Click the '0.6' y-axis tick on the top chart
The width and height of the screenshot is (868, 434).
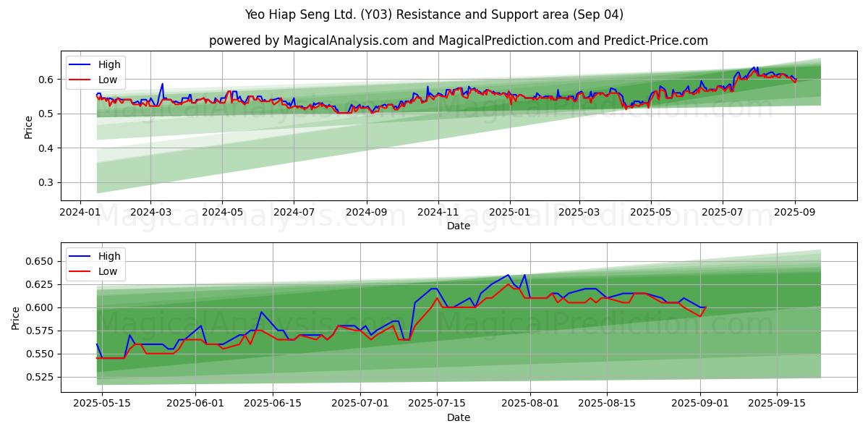(47, 80)
